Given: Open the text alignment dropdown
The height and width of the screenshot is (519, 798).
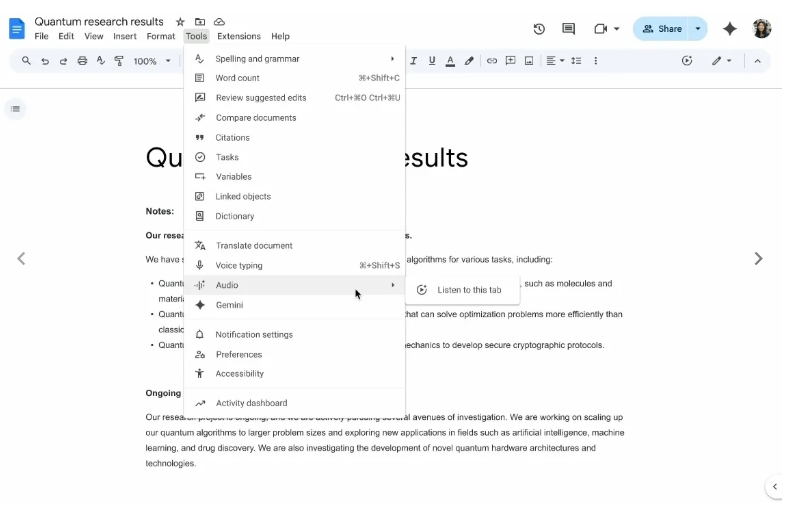Looking at the screenshot, I should [555, 61].
